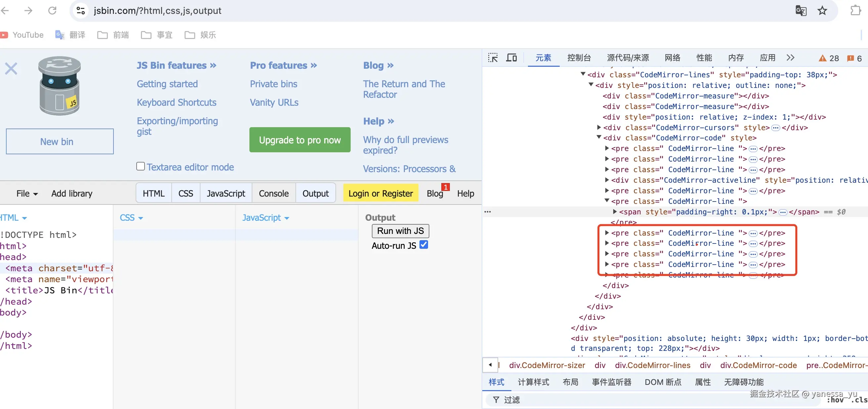Enable the Textarea editor mode checkbox
868x409 pixels.
pyautogui.click(x=141, y=166)
